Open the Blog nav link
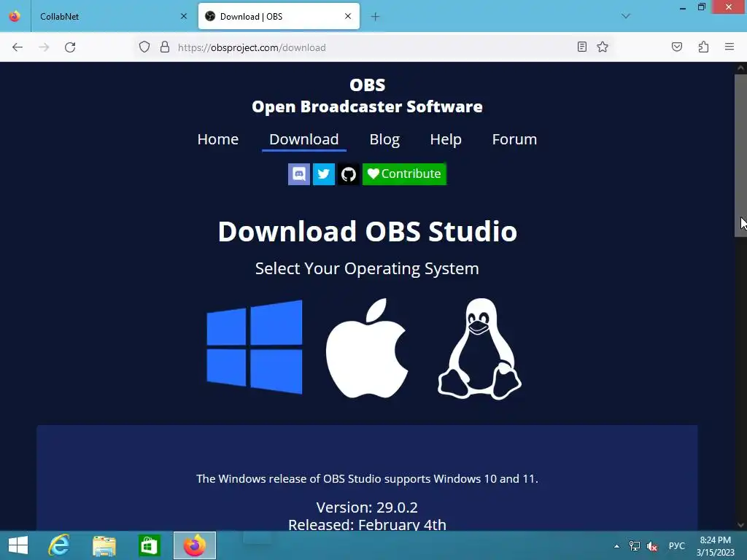 point(384,139)
